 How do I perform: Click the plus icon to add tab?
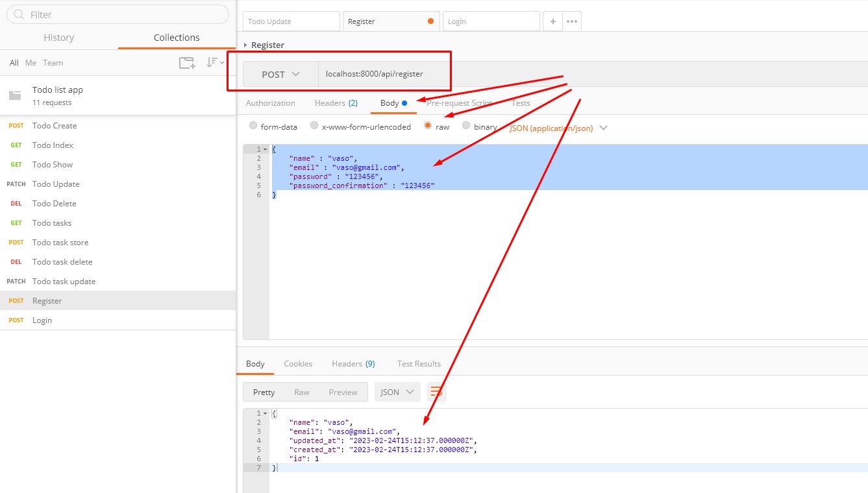tap(552, 21)
